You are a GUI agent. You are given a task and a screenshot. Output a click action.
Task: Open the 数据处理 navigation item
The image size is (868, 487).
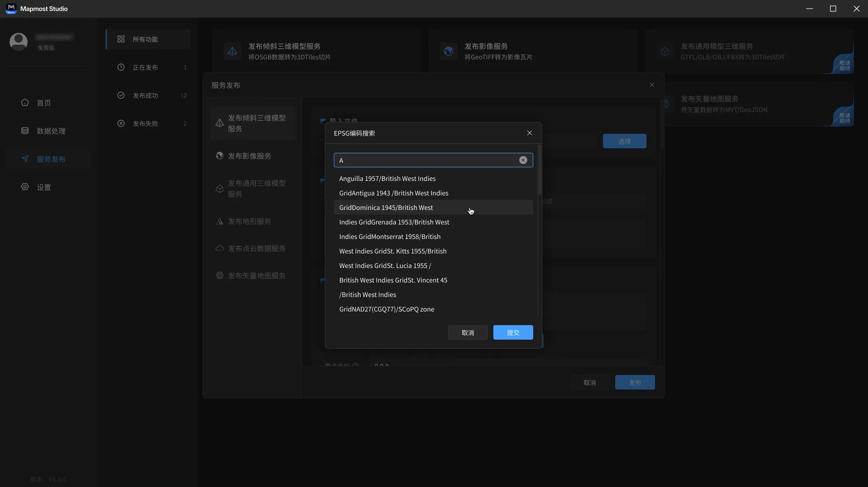point(48,131)
